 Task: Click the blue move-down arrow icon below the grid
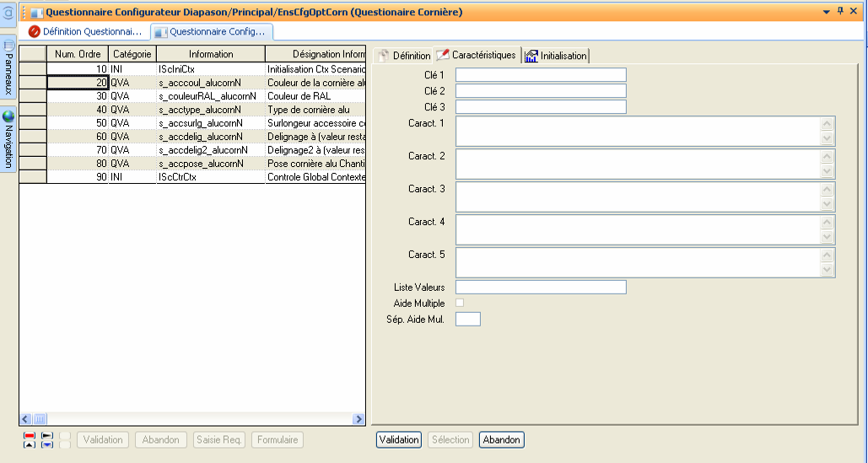click(47, 444)
